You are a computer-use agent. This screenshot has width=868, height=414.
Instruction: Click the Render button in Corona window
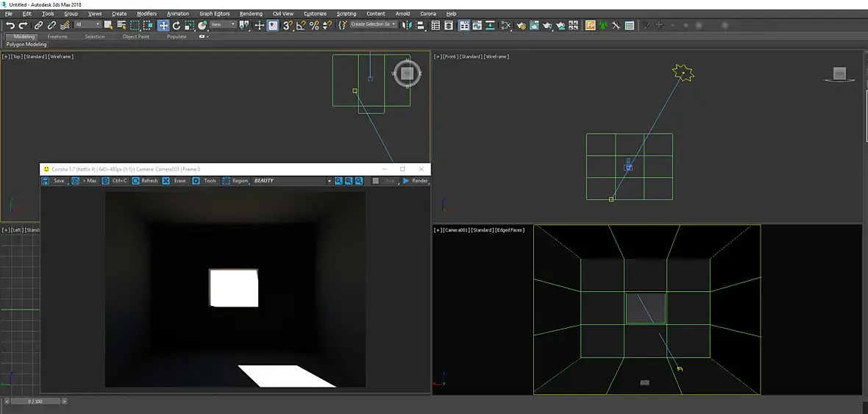pos(415,180)
